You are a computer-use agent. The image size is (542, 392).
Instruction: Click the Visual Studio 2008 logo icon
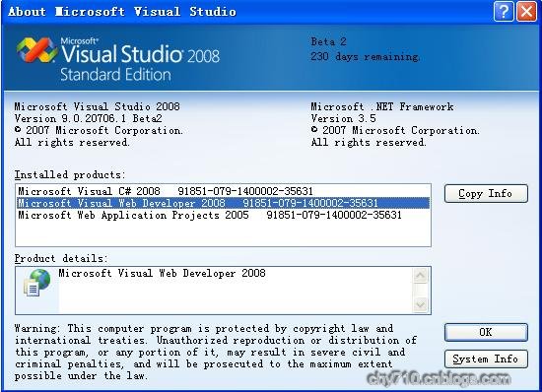tap(36, 50)
